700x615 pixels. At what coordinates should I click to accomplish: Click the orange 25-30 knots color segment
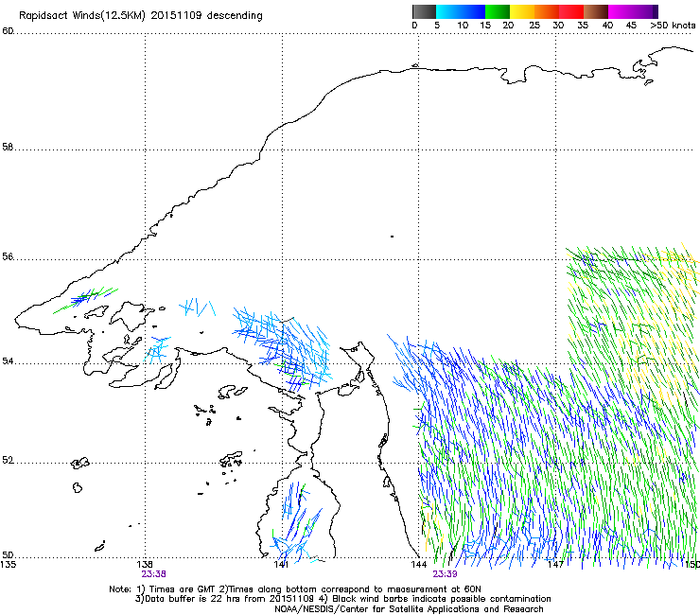pyautogui.click(x=547, y=11)
